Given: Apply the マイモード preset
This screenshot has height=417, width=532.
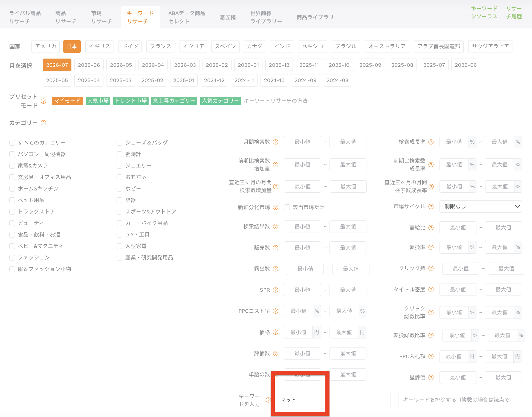Looking at the screenshot, I should pyautogui.click(x=67, y=101).
